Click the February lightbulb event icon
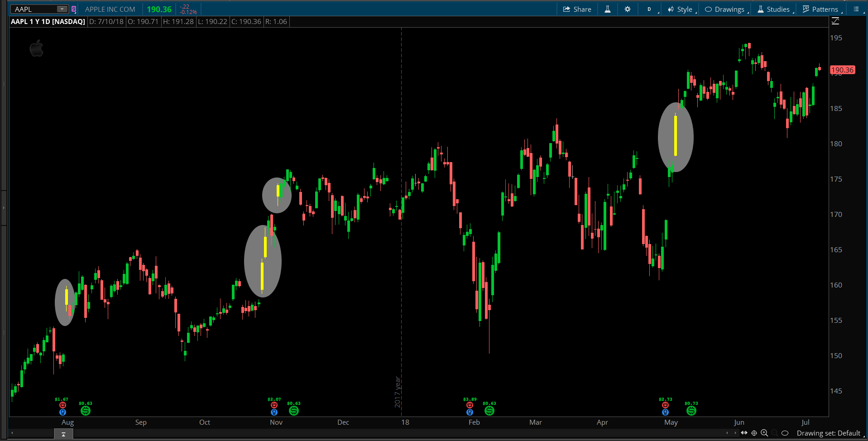The image size is (868, 441). pos(470,412)
